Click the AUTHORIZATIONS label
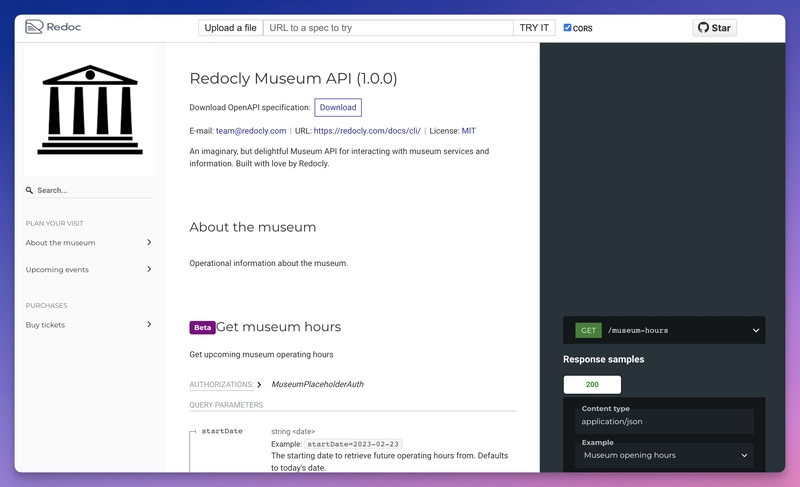The image size is (800, 487). [x=221, y=385]
